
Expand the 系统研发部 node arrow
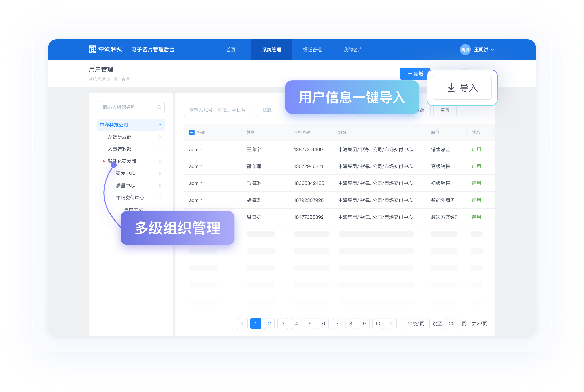[x=160, y=137]
